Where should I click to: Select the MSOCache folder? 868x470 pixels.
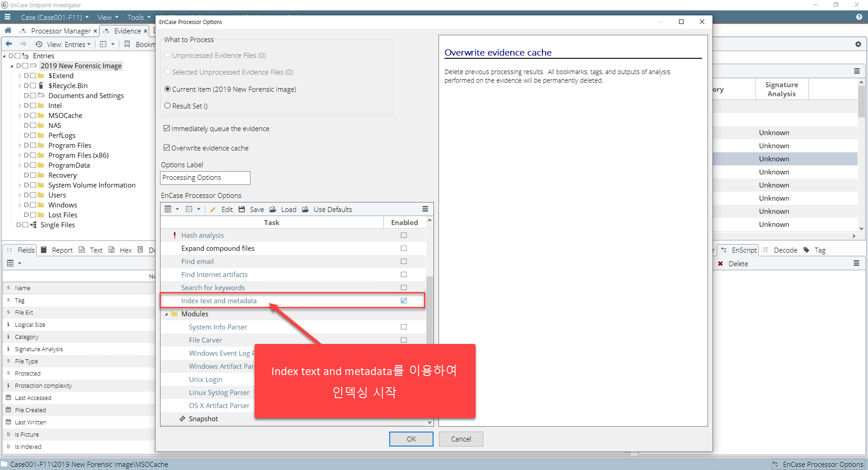[x=65, y=116]
